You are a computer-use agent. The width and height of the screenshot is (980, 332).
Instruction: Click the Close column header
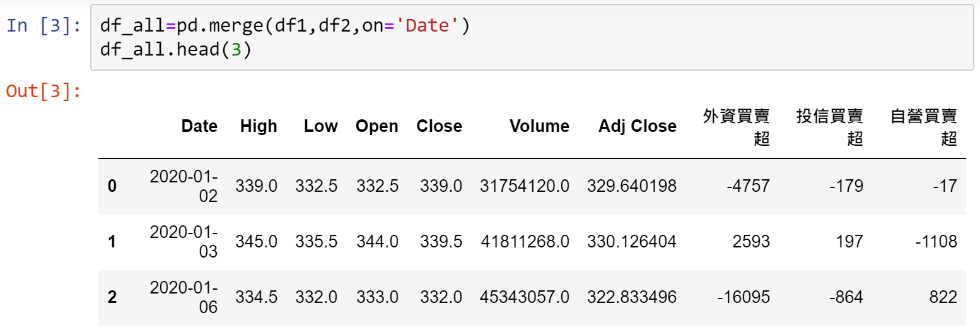[x=440, y=126]
